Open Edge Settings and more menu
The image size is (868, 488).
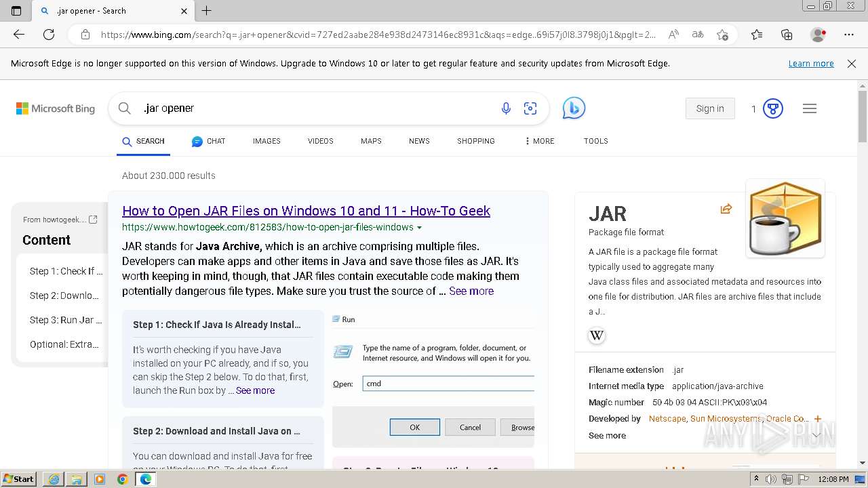pos(849,35)
